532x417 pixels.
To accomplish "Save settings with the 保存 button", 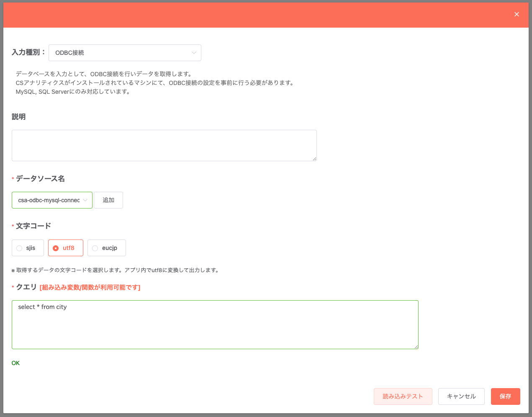I will click(506, 396).
